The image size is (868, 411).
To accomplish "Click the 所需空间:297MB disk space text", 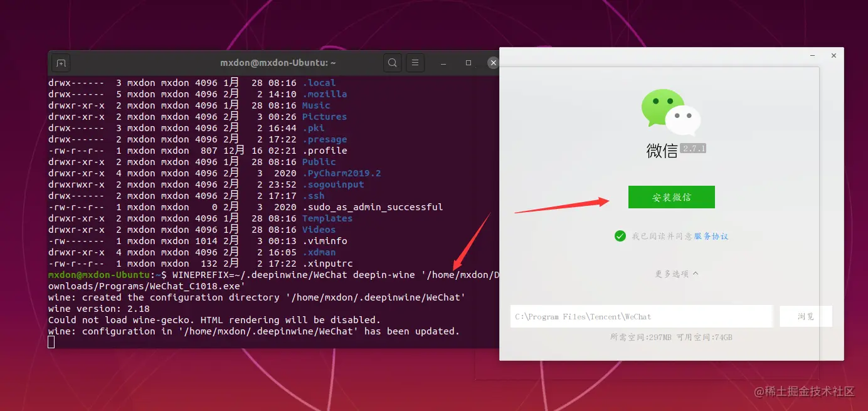I will click(640, 338).
